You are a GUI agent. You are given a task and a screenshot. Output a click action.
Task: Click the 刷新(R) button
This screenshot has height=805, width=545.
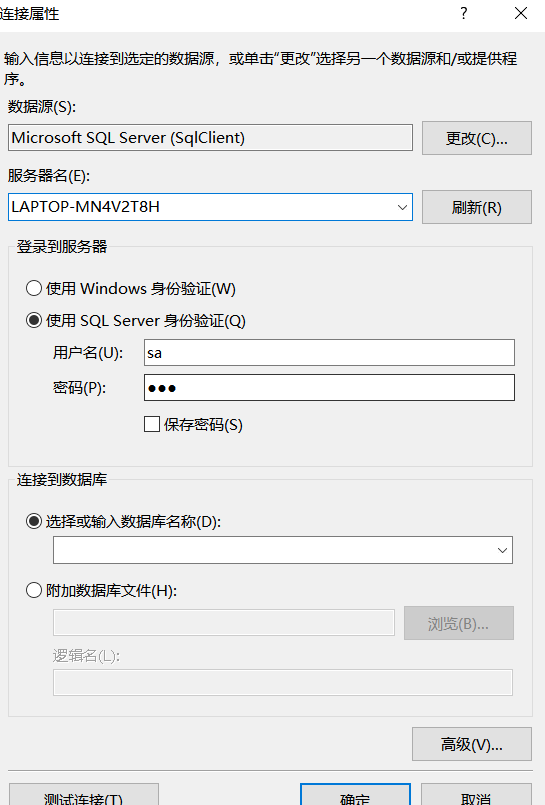pos(477,207)
